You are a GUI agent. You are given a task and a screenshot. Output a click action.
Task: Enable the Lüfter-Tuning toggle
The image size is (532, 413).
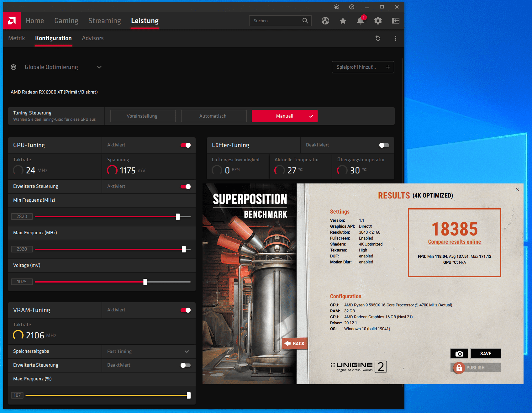384,145
